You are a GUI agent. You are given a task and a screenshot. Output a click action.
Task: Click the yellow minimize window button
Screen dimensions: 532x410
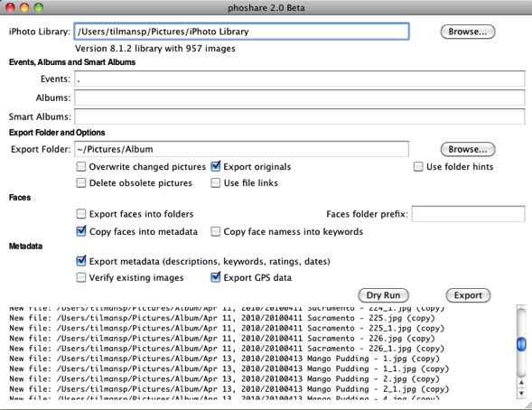click(24, 7)
